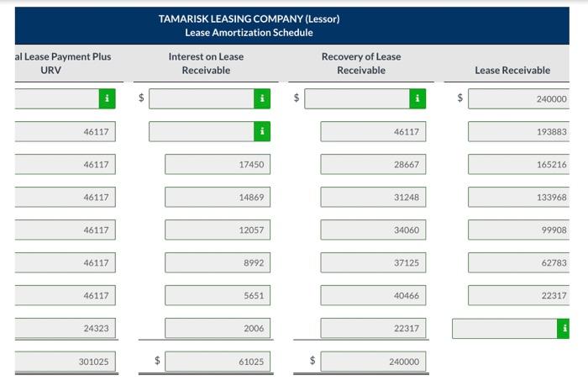Click the Interest field showing 5651
This screenshot has width=588, height=386.
click(218, 295)
